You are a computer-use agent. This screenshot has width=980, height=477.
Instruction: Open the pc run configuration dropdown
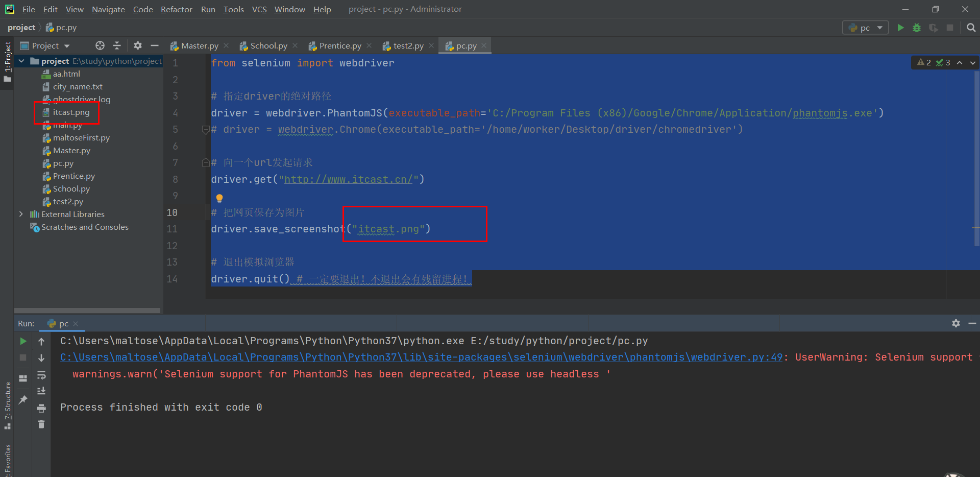(x=865, y=28)
